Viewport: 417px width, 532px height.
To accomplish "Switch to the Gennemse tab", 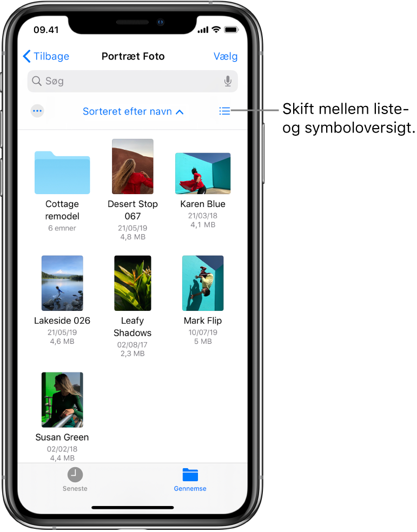I will (x=190, y=480).
